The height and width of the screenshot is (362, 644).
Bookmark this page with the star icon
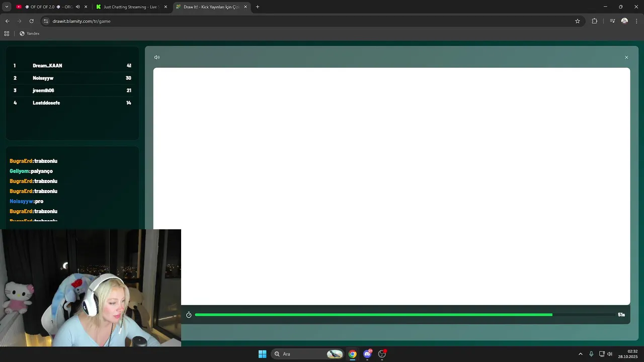[578, 21]
